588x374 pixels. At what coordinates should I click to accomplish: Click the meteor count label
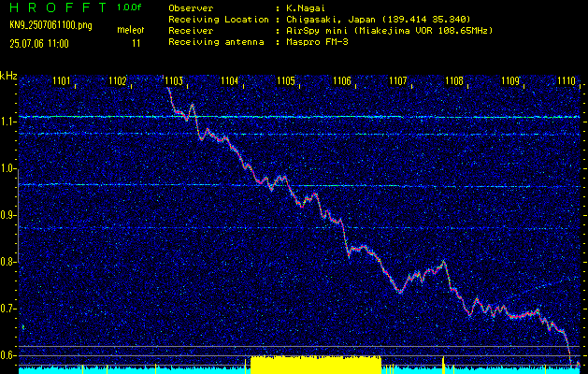[131, 30]
